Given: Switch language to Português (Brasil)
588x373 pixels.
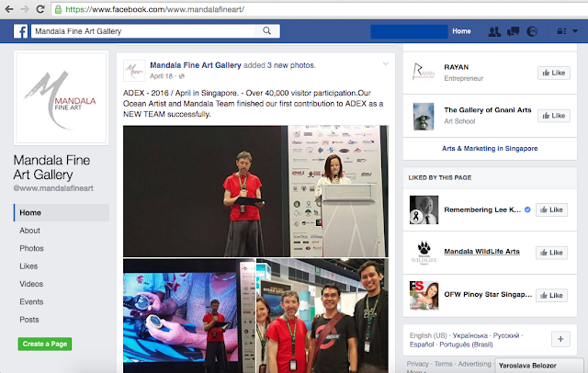Looking at the screenshot, I should tap(466, 345).
